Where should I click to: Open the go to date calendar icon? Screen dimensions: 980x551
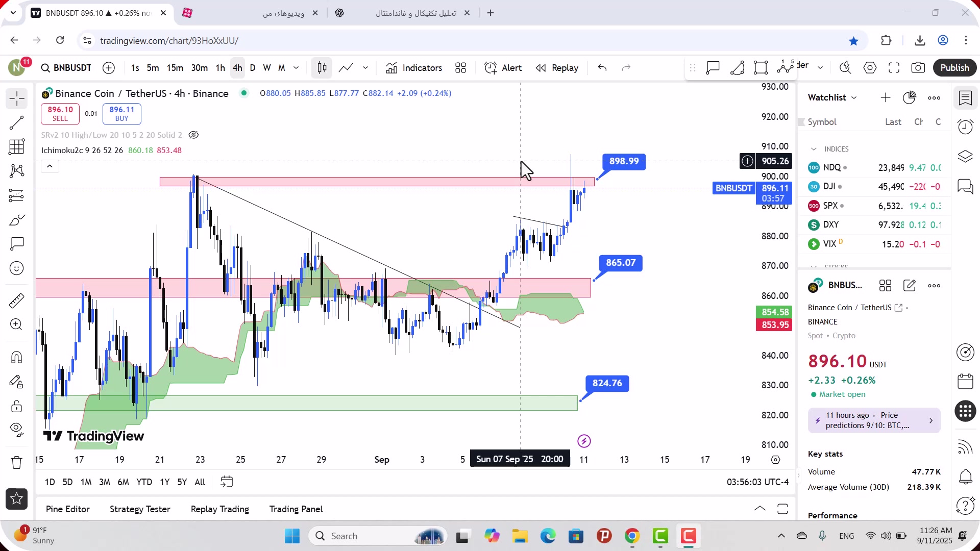point(227,482)
